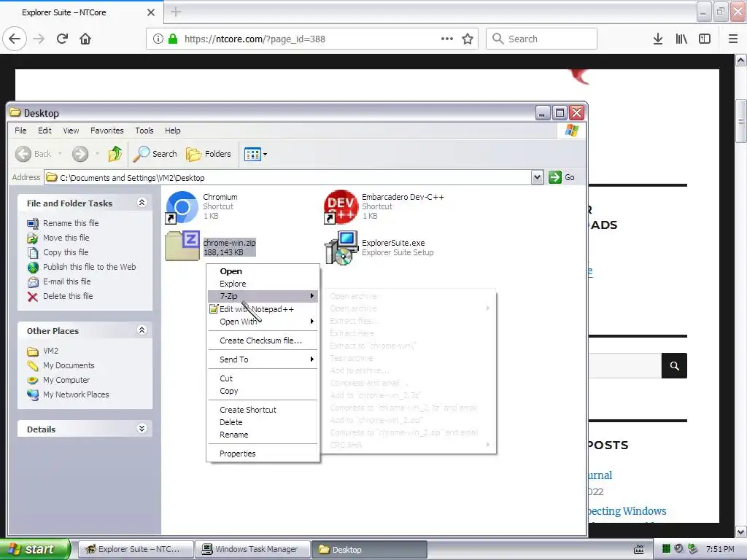Click the Go button beside the address bar

tap(562, 177)
